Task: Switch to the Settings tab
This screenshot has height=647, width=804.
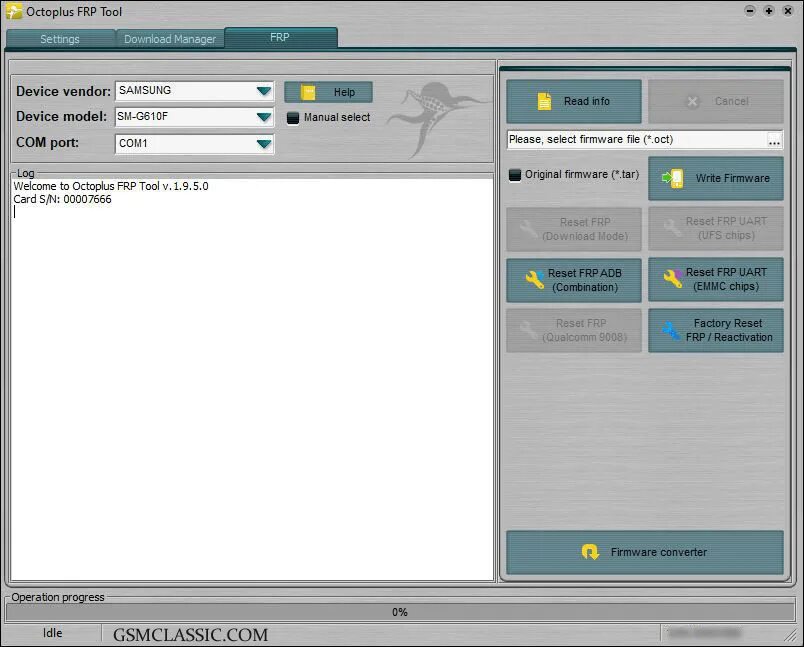Action: (x=60, y=39)
